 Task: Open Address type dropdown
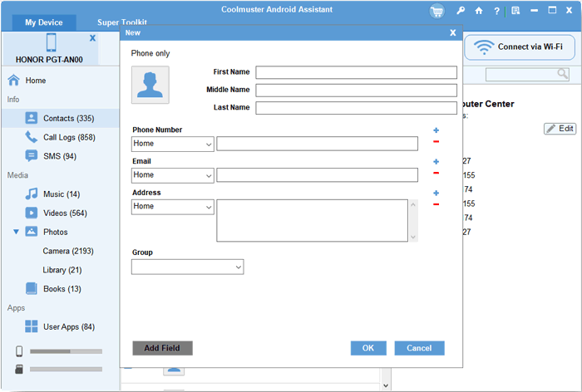click(173, 207)
